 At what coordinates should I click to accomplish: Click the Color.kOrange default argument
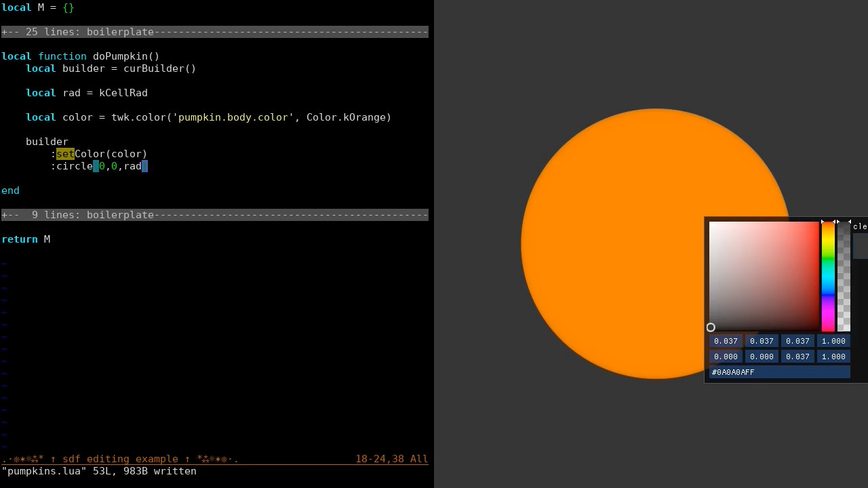pyautogui.click(x=346, y=117)
